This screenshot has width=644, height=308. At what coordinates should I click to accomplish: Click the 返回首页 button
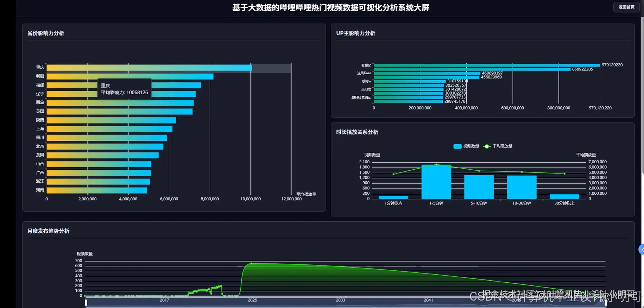(x=626, y=7)
